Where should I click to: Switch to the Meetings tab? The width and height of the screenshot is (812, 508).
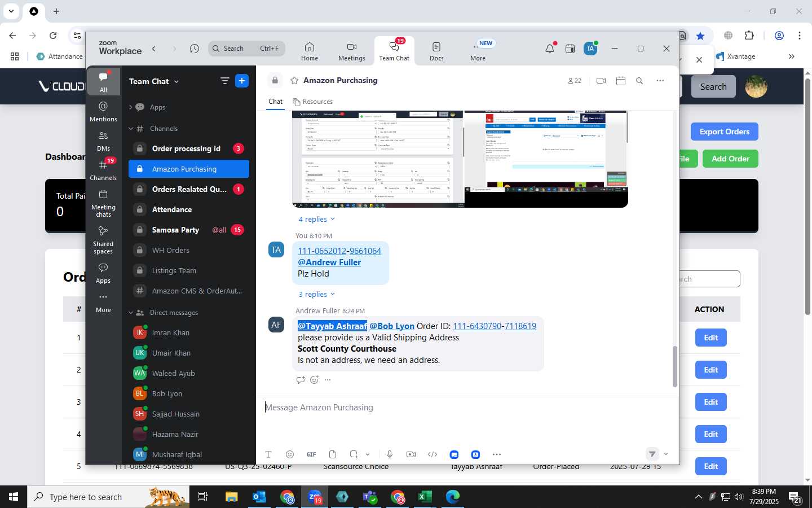click(352, 51)
